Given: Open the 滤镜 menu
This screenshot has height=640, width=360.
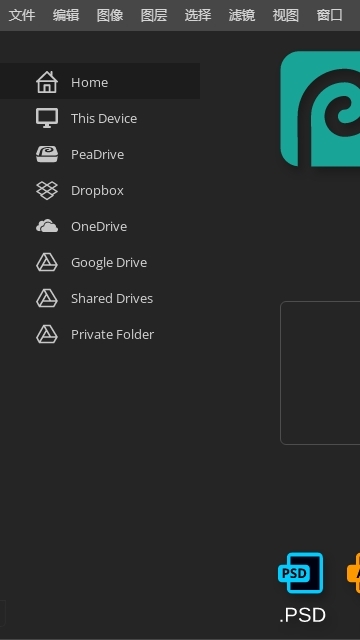Looking at the screenshot, I should (x=242, y=16).
